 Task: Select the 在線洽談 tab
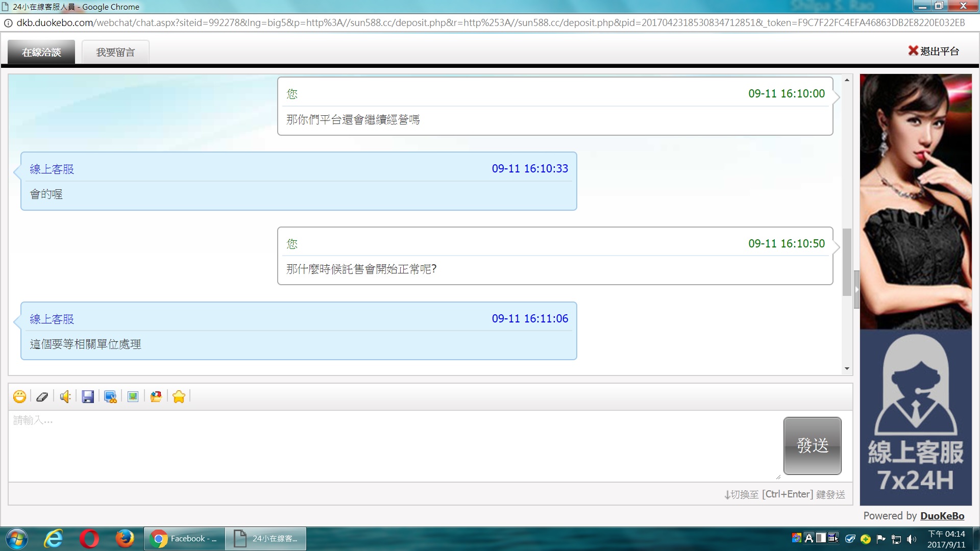(x=41, y=52)
